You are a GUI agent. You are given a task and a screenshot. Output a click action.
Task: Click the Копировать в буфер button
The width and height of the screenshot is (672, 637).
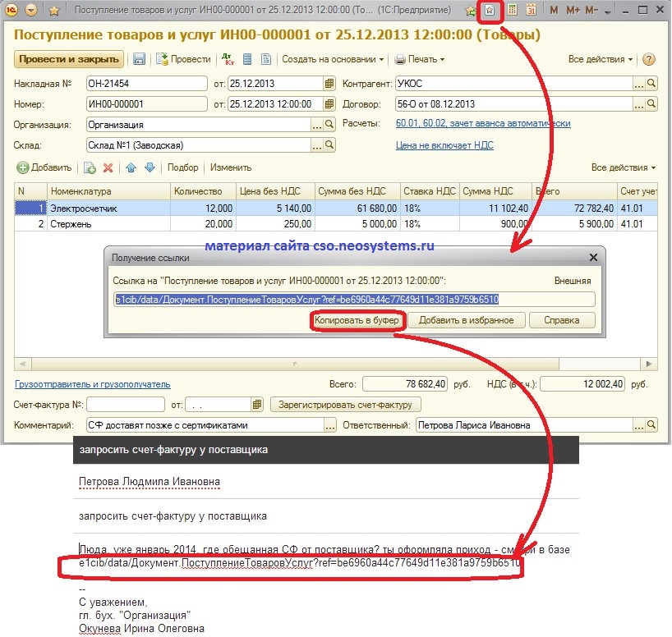point(357,320)
